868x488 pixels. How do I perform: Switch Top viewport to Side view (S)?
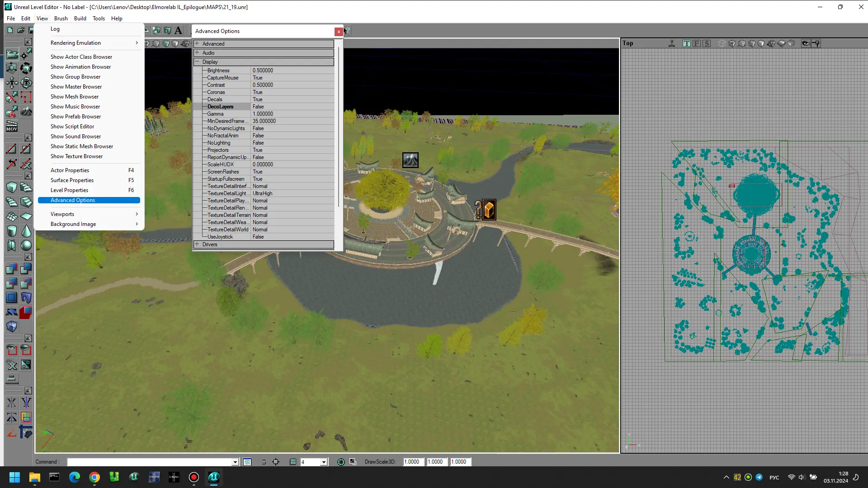click(707, 43)
